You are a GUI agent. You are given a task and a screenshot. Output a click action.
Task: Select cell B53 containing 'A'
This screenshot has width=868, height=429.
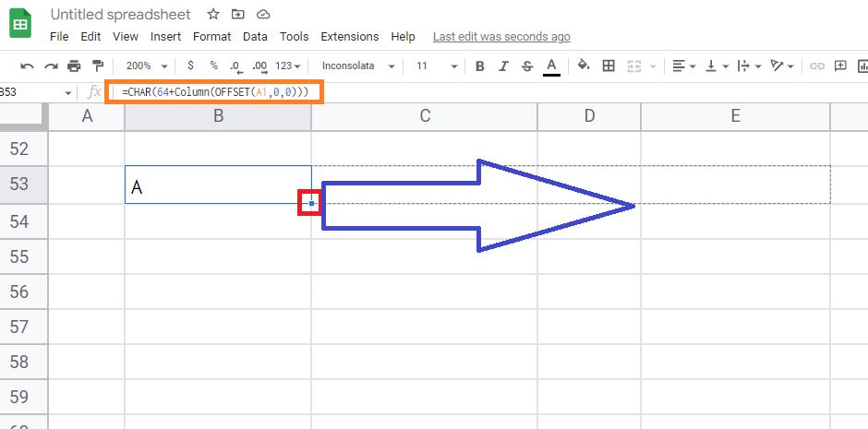click(x=218, y=185)
